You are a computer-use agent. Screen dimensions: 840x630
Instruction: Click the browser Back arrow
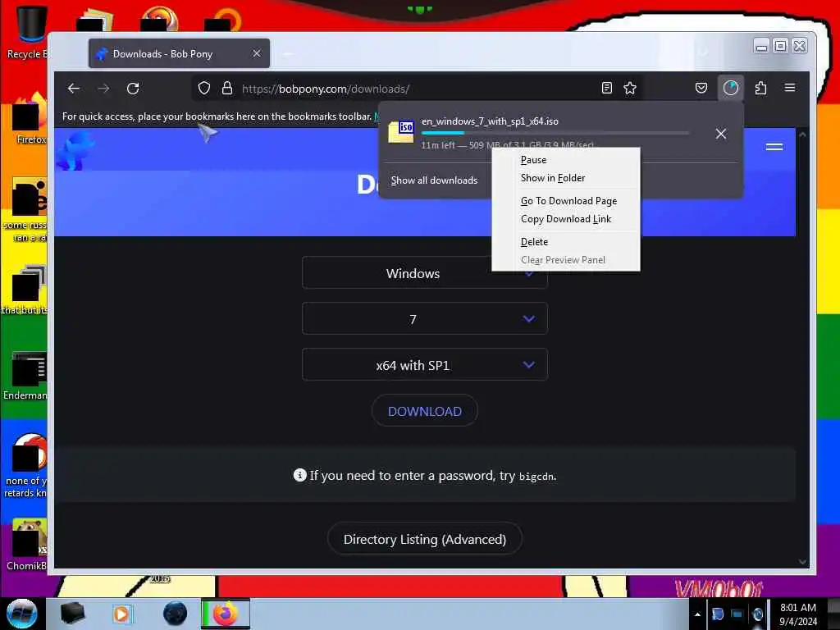click(74, 89)
